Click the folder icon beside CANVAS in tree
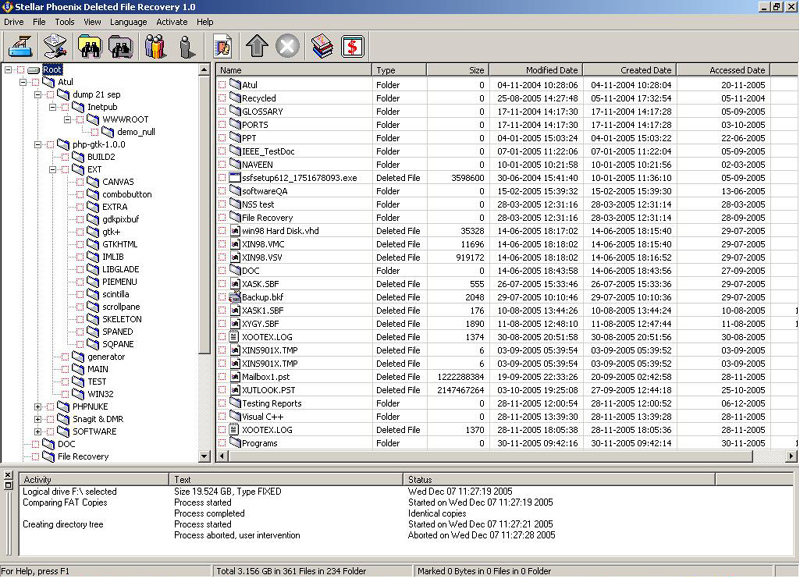Image resolution: width=799 pixels, height=577 pixels. [93, 182]
